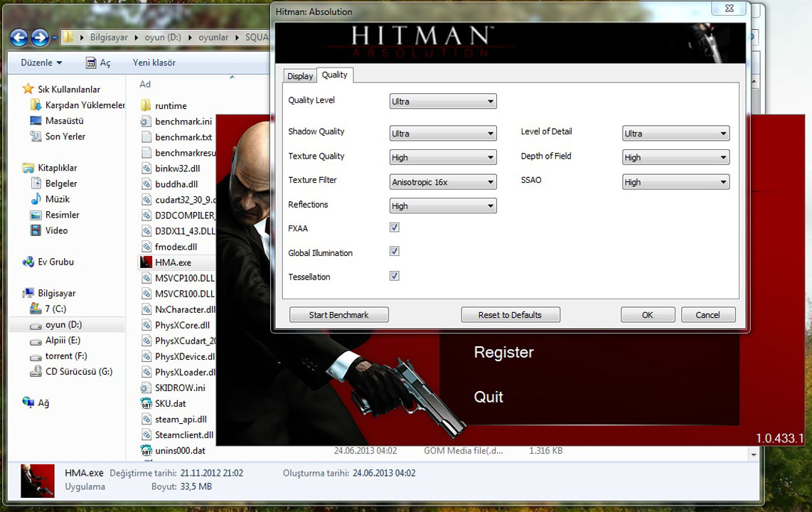Select drive 7 (C:) icon
This screenshot has height=512, width=812.
36,309
